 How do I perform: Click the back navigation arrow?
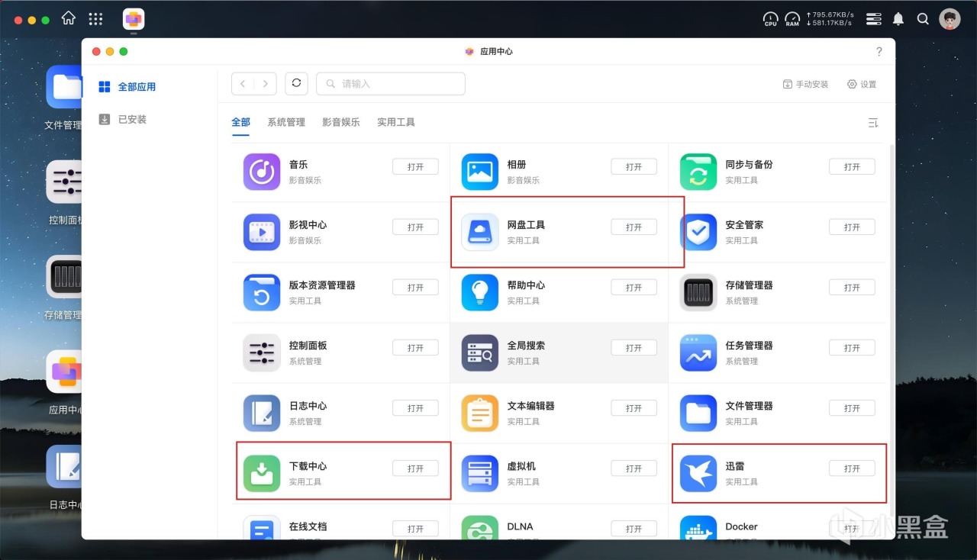tap(243, 84)
